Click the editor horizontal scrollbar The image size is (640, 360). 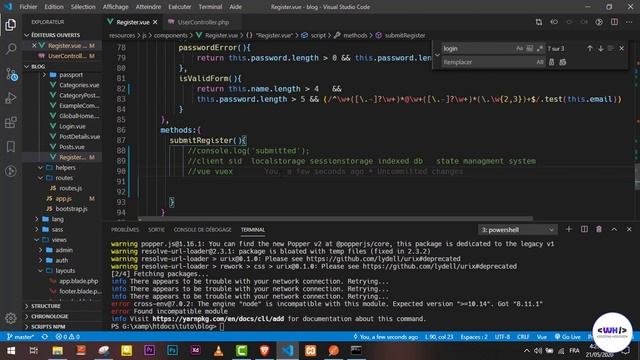335,219
